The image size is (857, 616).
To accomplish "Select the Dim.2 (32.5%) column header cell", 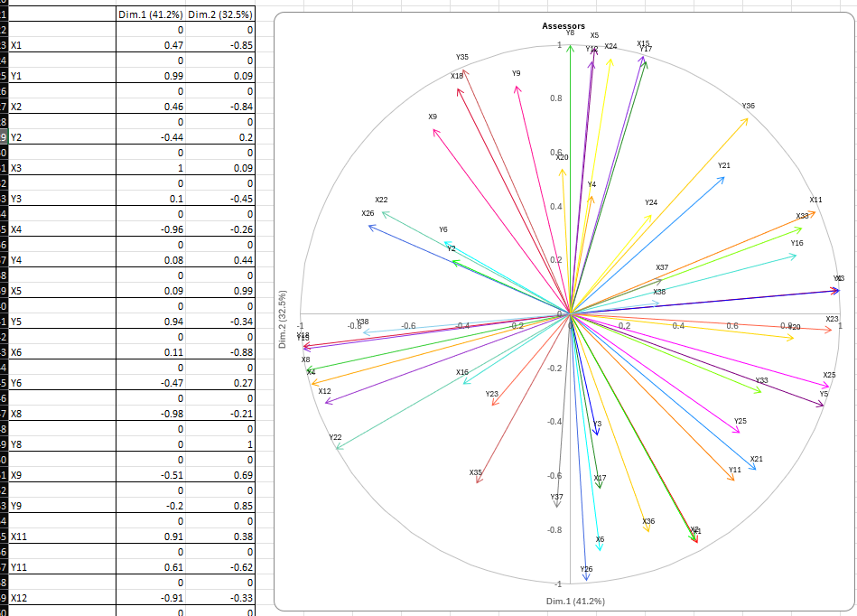I will tap(220, 15).
